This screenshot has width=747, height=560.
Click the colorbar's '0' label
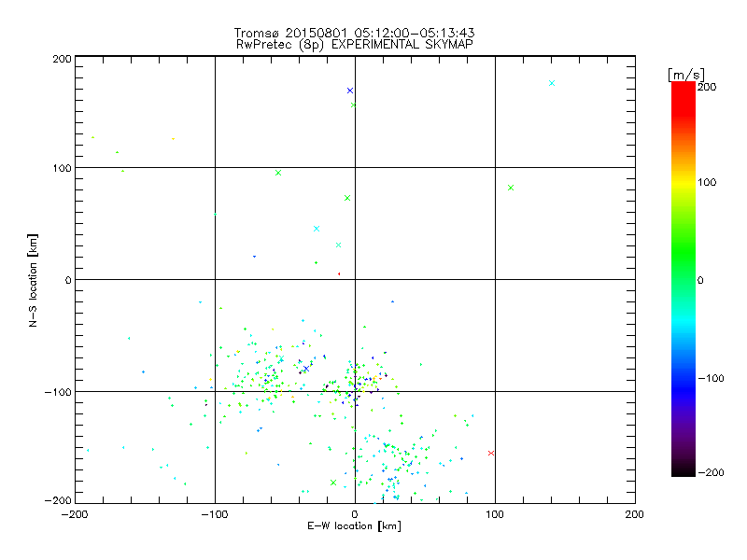point(700,280)
